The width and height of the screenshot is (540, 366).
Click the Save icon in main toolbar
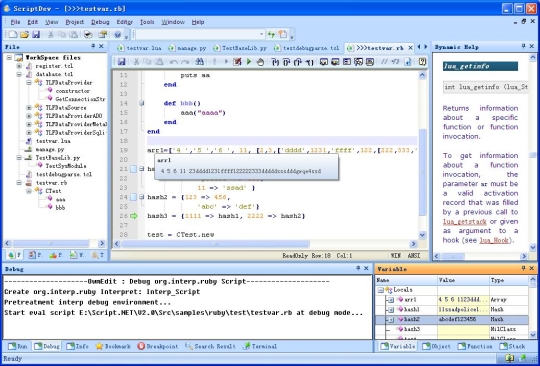coord(36,34)
